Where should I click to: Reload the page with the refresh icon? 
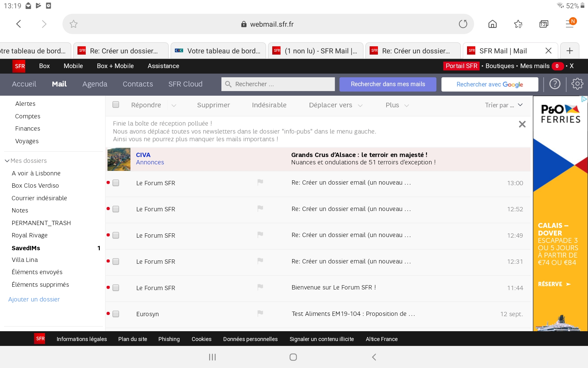[x=463, y=24]
